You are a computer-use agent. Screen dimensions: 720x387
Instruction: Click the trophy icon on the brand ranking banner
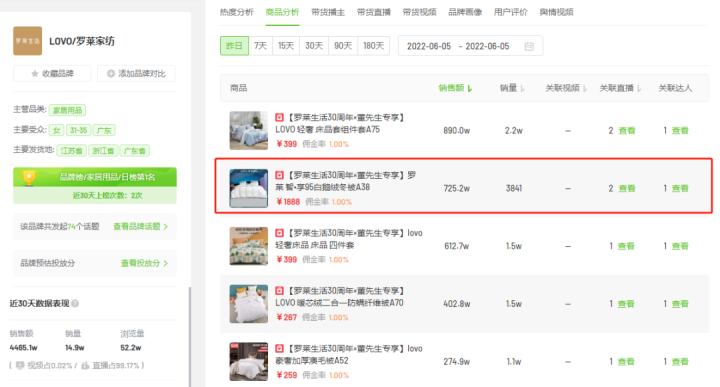(29, 177)
